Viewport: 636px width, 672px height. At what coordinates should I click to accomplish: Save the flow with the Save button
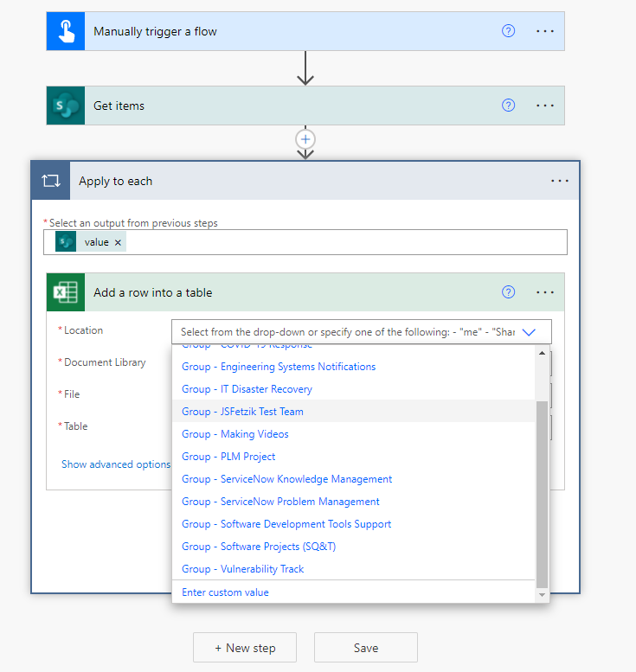(366, 648)
